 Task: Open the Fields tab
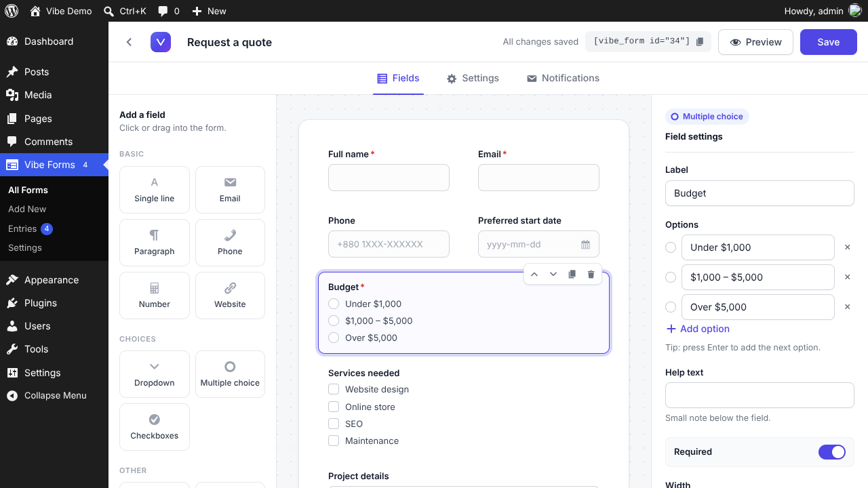398,78
